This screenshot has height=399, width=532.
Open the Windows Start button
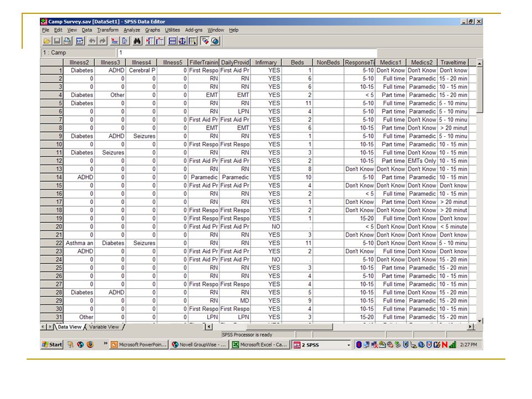[52, 344]
